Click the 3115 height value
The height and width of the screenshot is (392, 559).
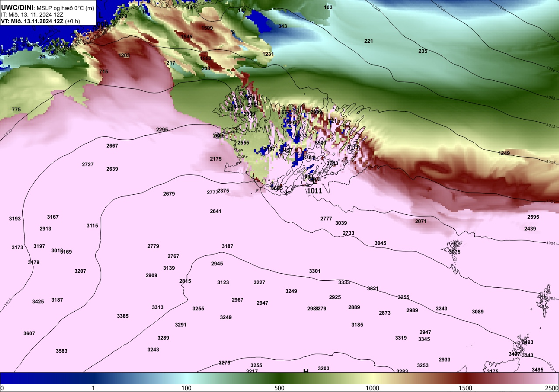[x=92, y=226]
